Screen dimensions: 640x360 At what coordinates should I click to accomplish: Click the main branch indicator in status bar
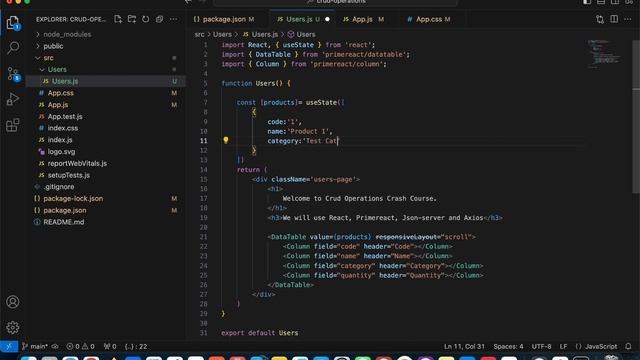(x=35, y=347)
